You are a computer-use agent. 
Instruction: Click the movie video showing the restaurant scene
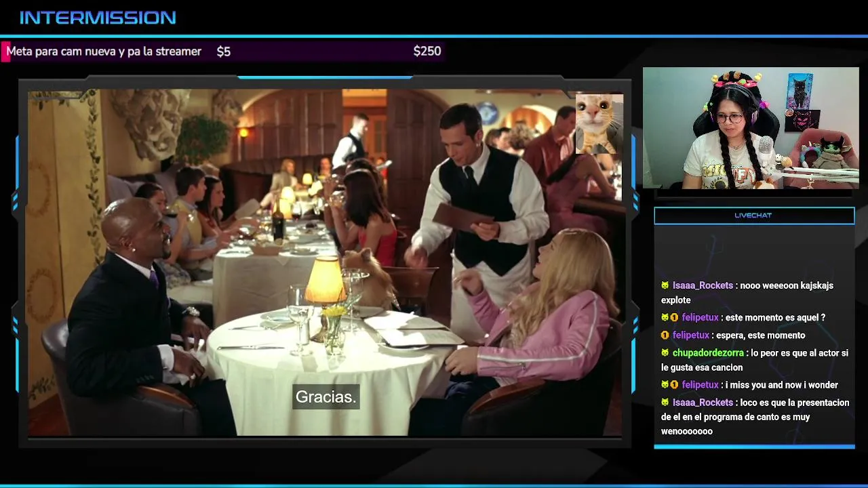[325, 263]
